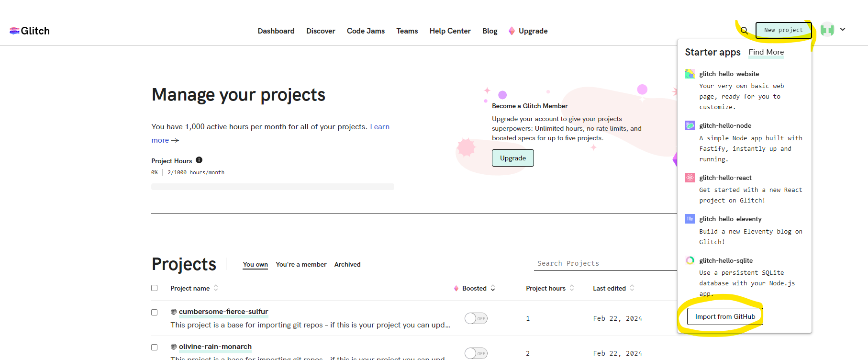Click the New project button
The height and width of the screenshot is (360, 868).
pos(783,30)
